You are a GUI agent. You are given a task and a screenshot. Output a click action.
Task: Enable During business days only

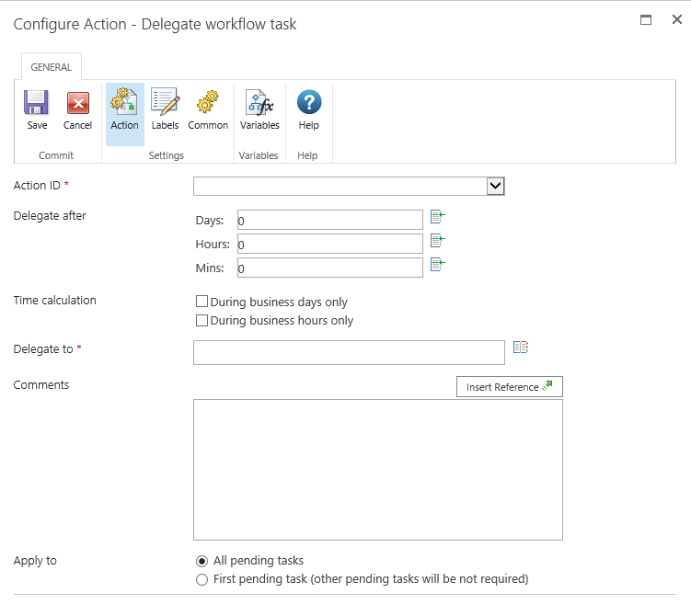(x=202, y=302)
